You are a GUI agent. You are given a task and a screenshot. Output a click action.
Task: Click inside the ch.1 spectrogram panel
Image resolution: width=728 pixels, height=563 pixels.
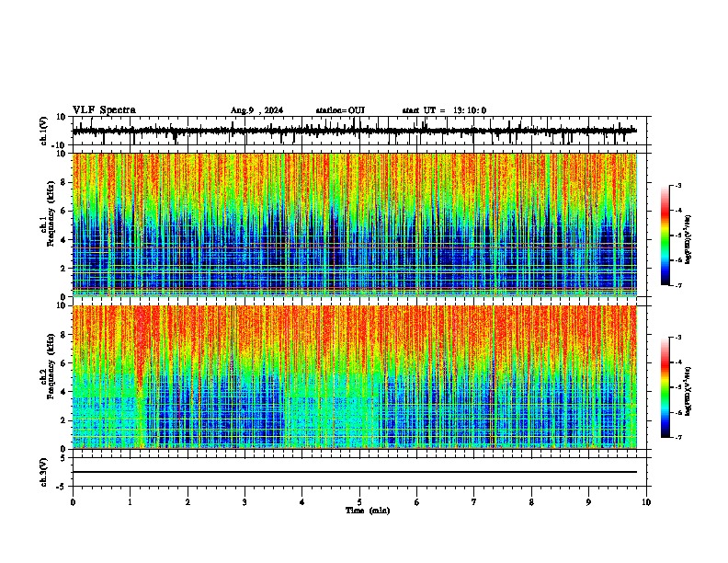coord(355,224)
